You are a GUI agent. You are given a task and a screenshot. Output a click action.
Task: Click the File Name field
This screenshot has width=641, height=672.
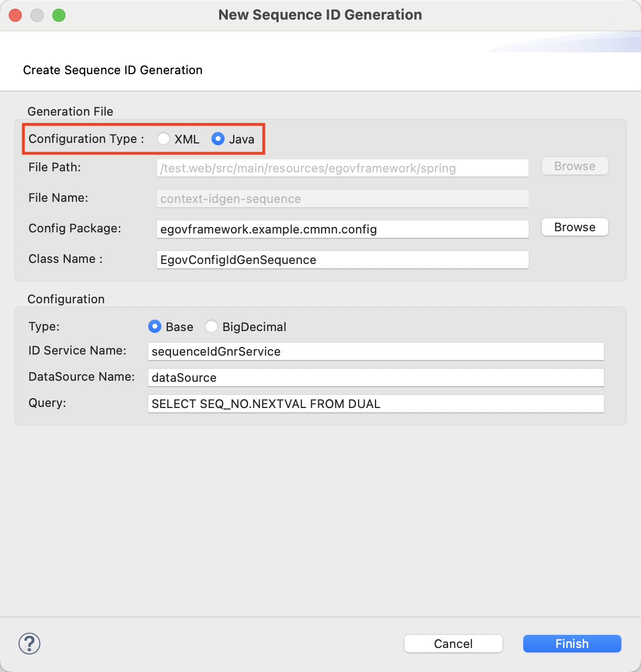tap(342, 199)
